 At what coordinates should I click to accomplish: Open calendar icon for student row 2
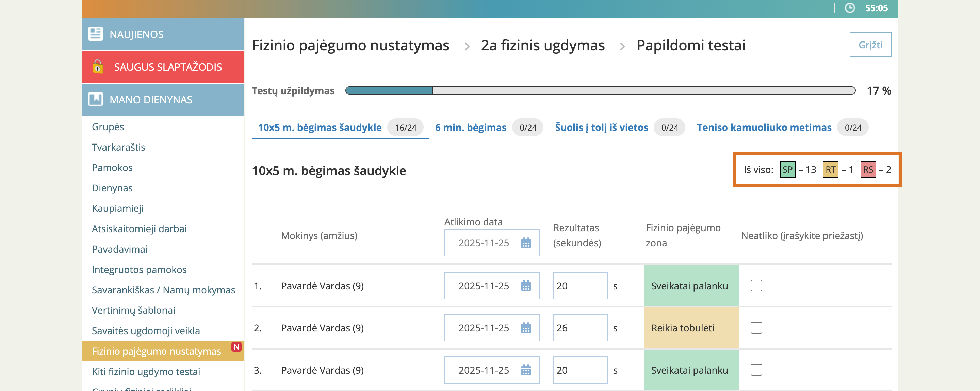526,328
